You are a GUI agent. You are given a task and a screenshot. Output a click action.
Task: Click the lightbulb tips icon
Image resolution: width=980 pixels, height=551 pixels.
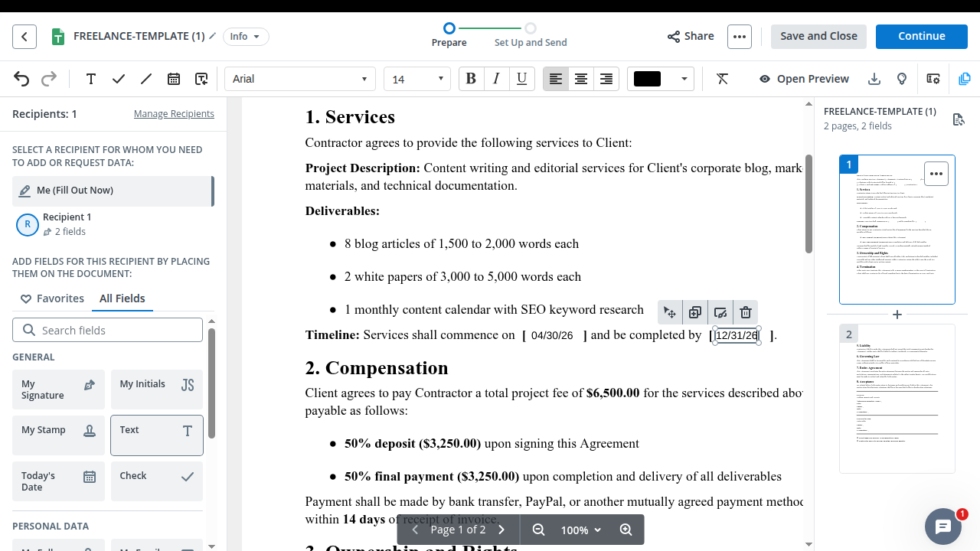(902, 79)
